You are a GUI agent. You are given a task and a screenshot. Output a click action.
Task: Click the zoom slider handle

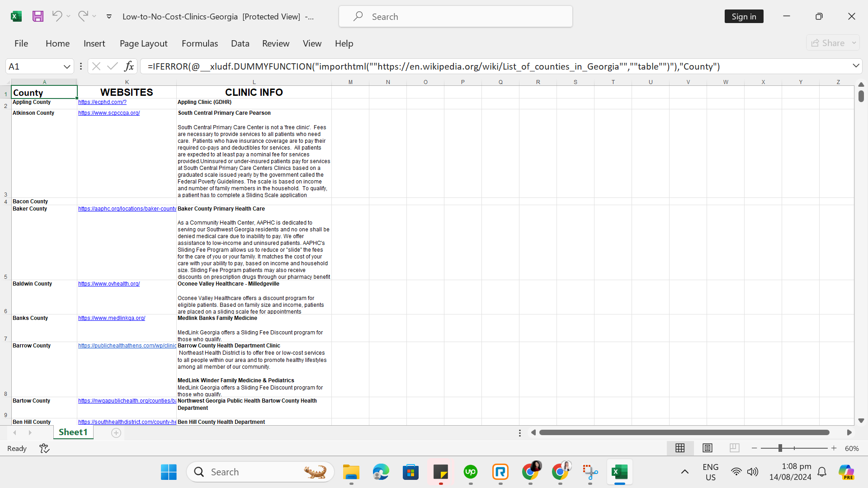coord(780,448)
